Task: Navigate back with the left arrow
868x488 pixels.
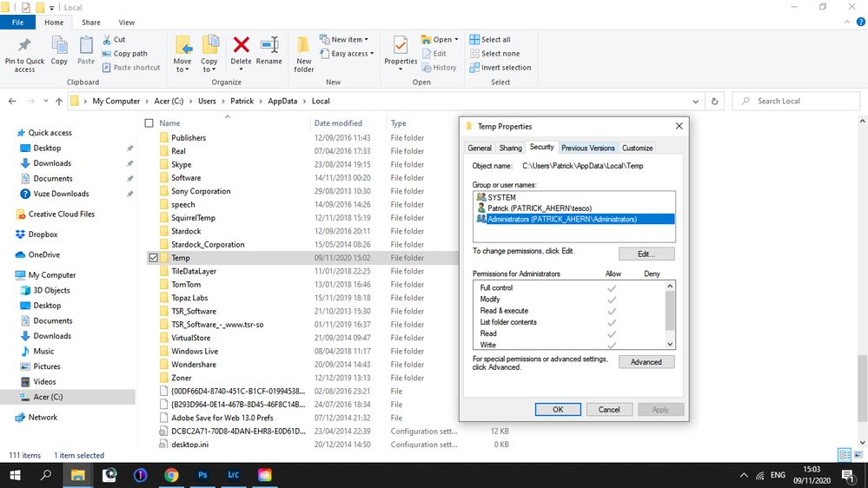Action: (x=12, y=102)
